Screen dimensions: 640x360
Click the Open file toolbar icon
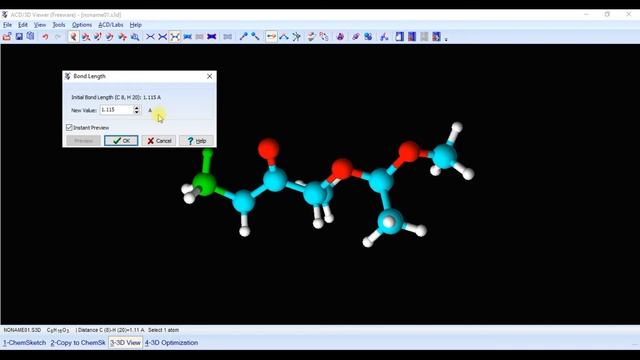(x=7, y=37)
